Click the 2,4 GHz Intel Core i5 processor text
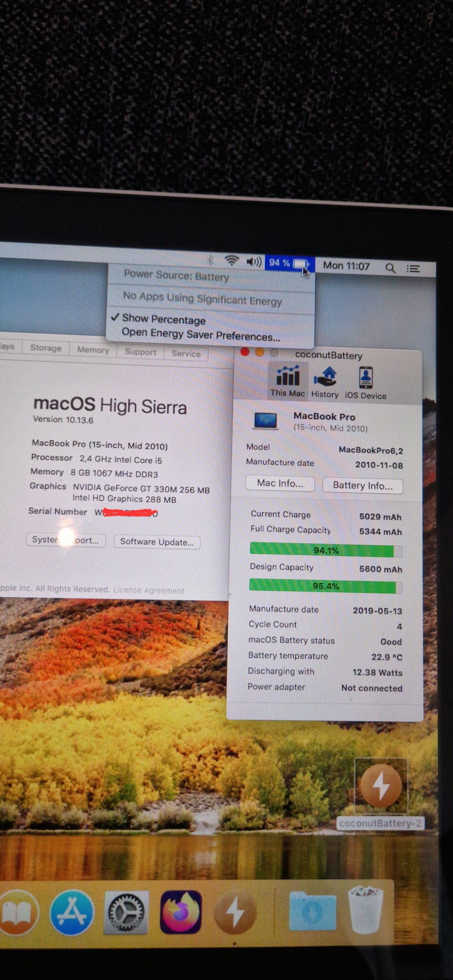This screenshot has height=980, width=453. point(120,460)
